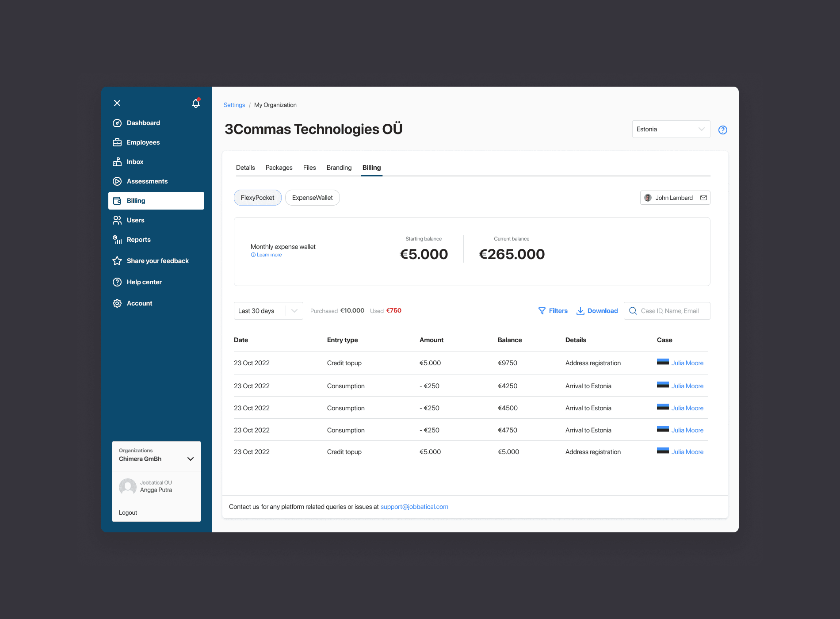
Task: Click the Learn more info icon
Action: (253, 255)
